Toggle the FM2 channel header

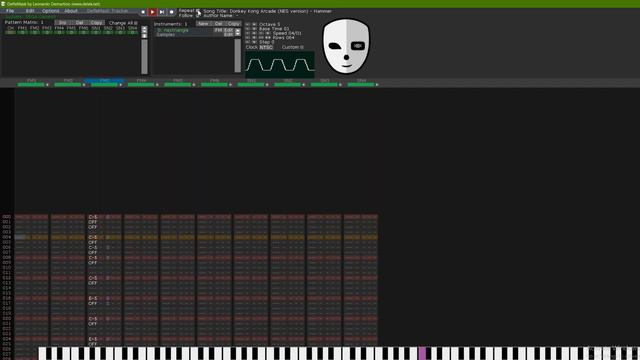coord(68,81)
